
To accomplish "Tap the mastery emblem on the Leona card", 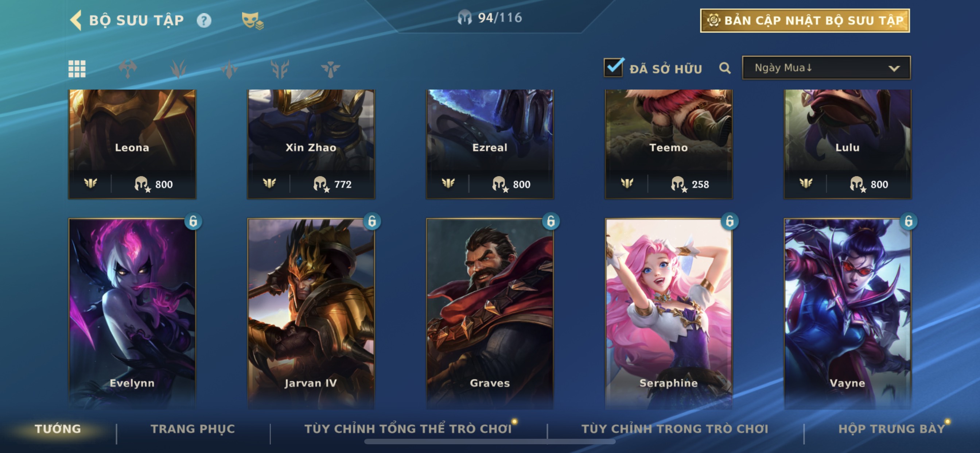I will tap(90, 184).
